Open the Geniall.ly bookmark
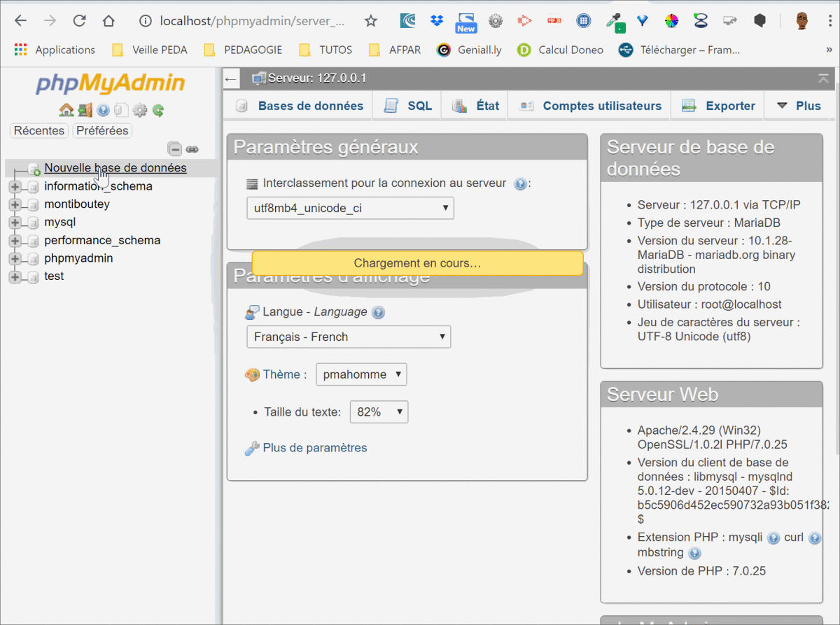The width and height of the screenshot is (840, 625). click(469, 50)
